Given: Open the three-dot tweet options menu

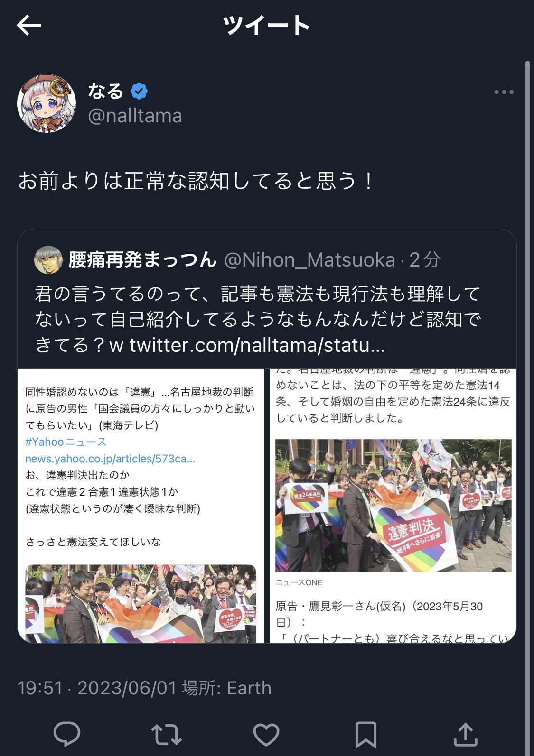Looking at the screenshot, I should point(504,92).
